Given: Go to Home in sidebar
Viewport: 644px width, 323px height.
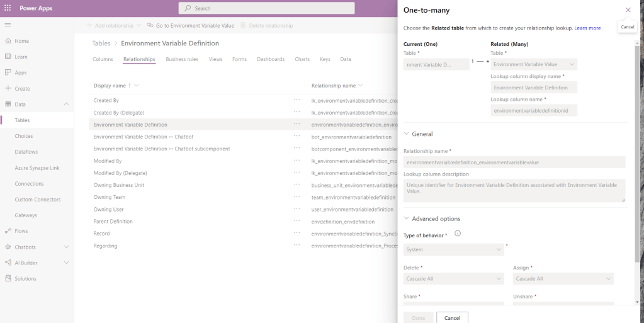Looking at the screenshot, I should point(21,41).
